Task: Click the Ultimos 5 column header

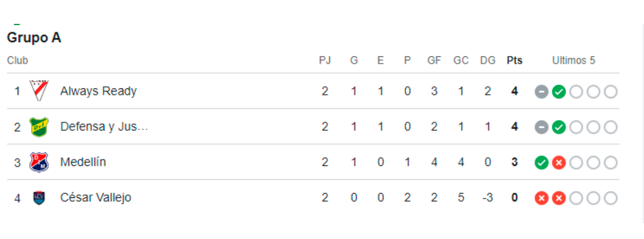Action: [573, 61]
